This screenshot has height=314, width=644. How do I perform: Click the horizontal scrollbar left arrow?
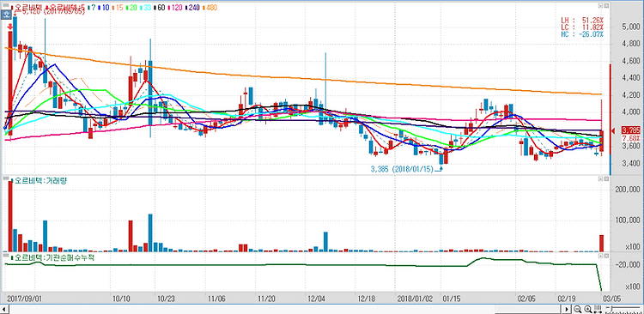point(5,309)
